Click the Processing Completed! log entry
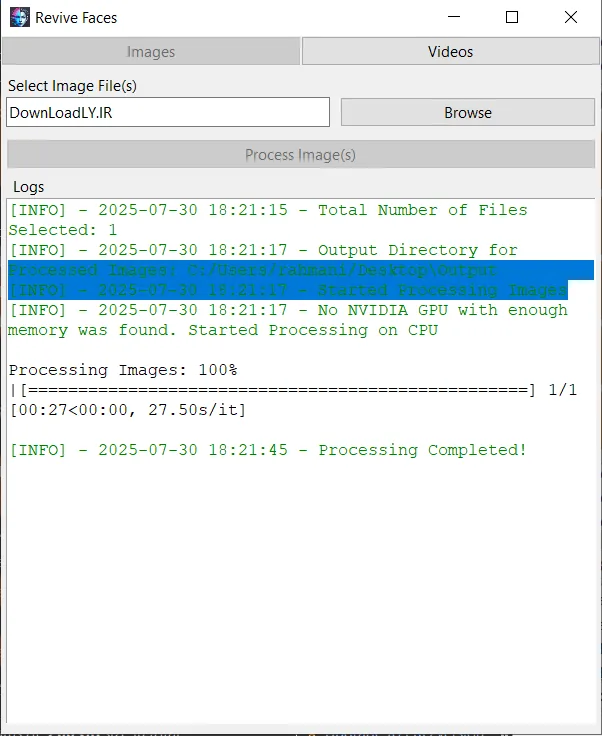Screen dimensions: 602x736 tap(268, 450)
